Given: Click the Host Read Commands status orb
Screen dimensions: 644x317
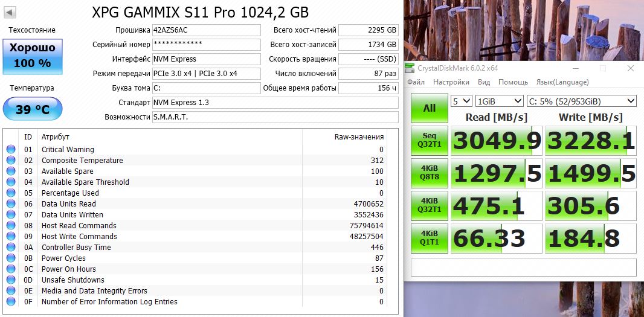Looking at the screenshot, I should click(11, 225).
